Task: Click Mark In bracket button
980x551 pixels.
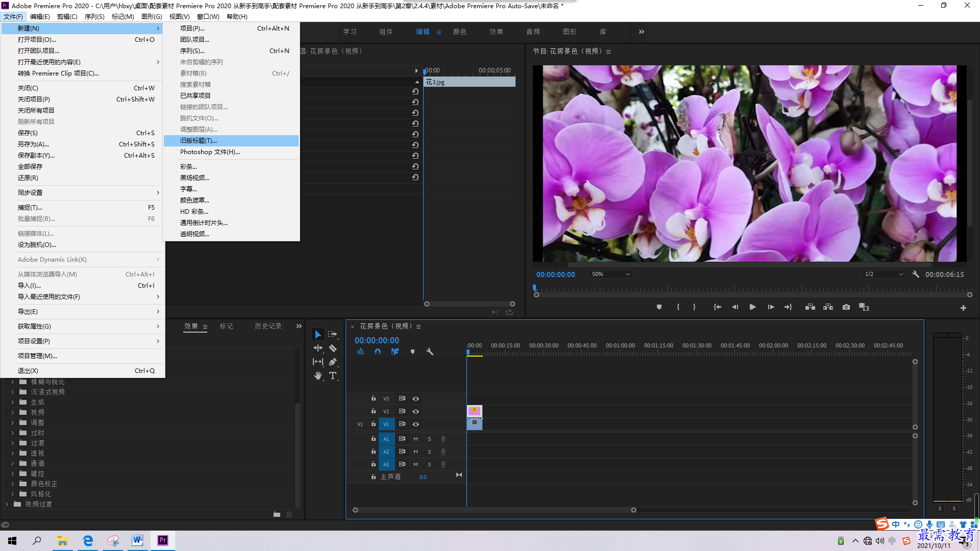Action: (x=678, y=307)
